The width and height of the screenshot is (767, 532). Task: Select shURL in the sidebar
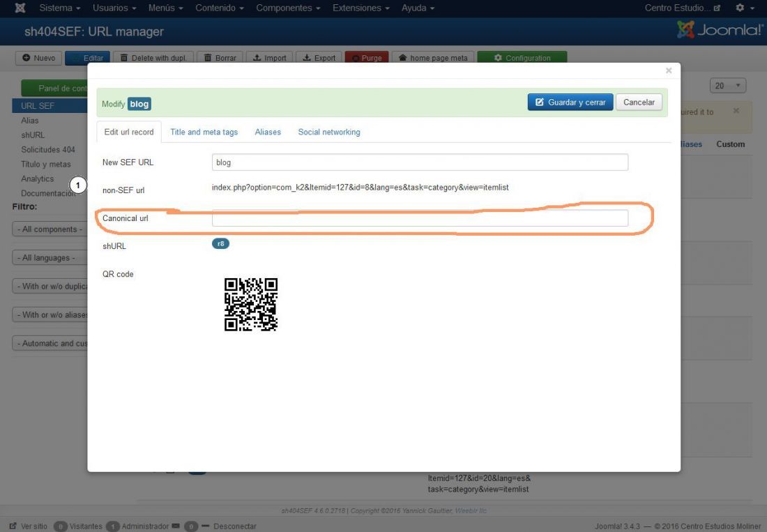(x=33, y=135)
